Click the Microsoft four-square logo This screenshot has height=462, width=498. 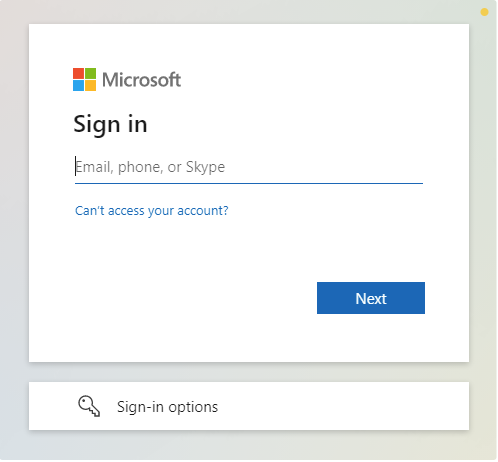point(84,79)
